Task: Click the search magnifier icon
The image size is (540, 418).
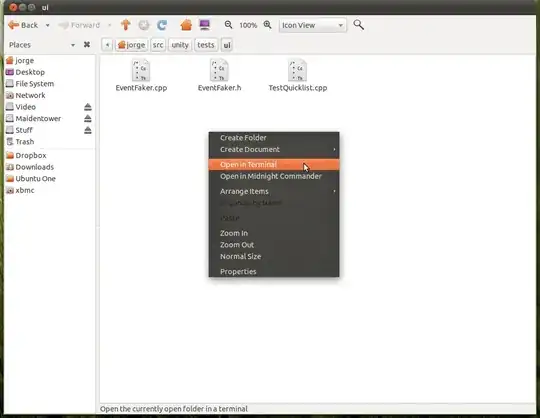Action: 359,25
